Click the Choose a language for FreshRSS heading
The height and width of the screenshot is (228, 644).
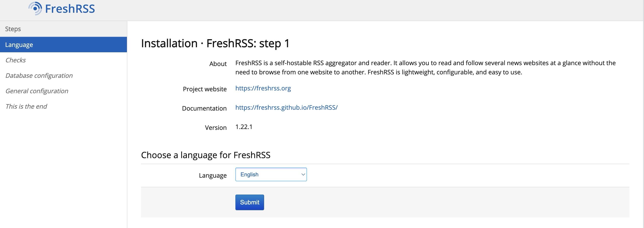coord(206,155)
